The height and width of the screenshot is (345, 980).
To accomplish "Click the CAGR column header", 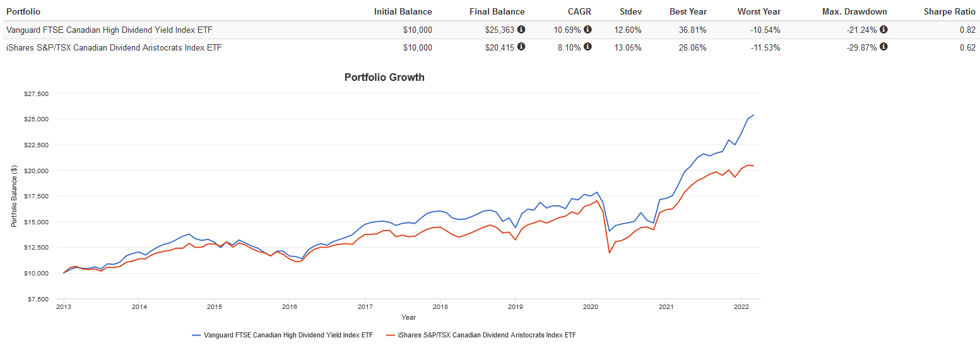I will 579,11.
